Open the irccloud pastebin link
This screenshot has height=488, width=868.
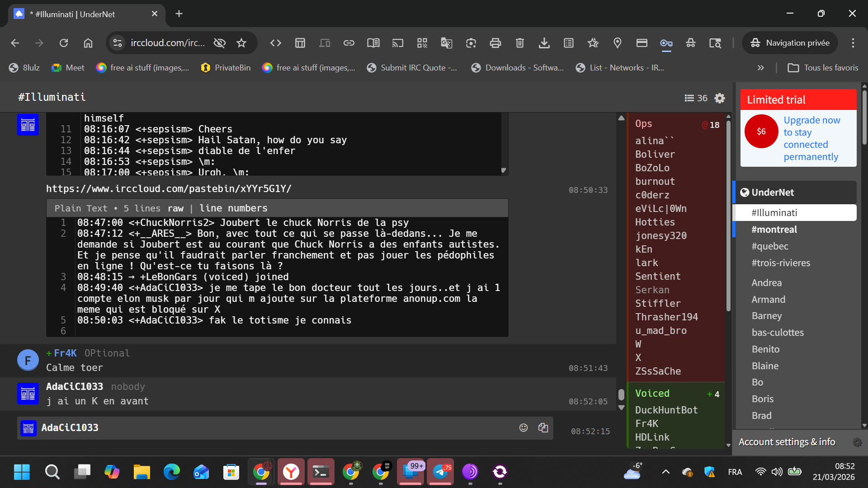(x=169, y=189)
